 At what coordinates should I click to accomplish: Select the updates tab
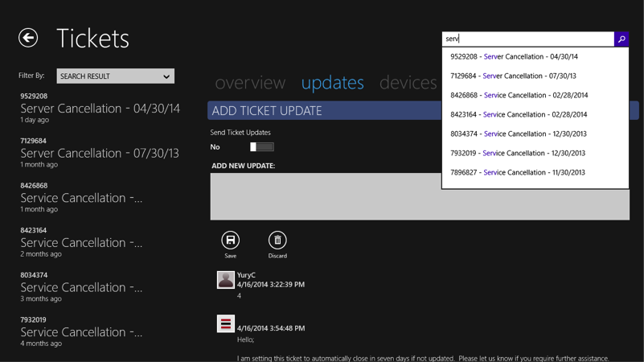333,83
